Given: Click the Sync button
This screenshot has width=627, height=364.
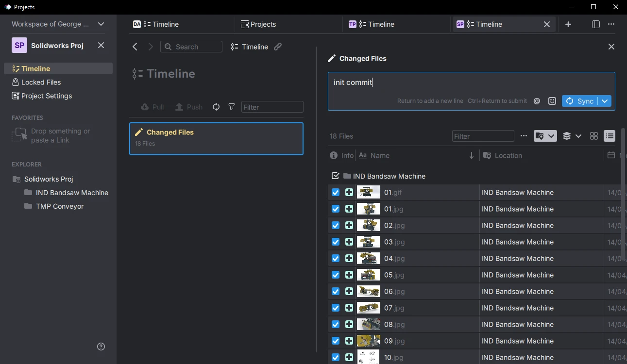Looking at the screenshot, I should click(580, 101).
